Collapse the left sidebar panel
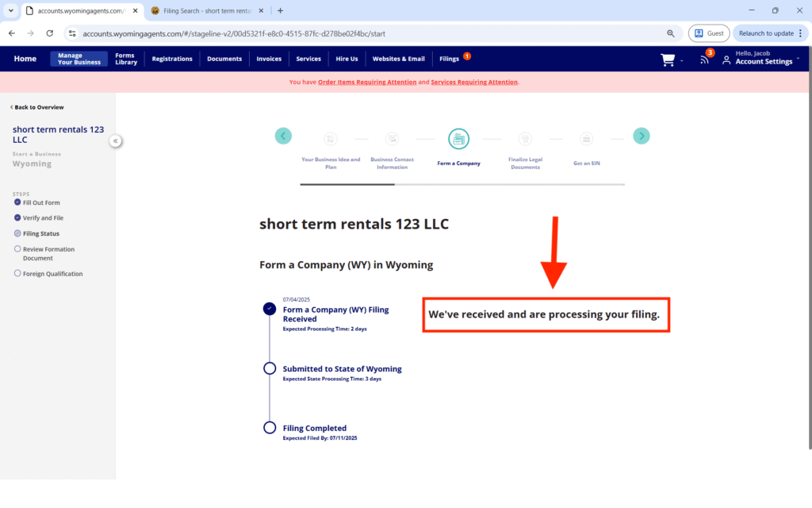The image size is (812, 508). pyautogui.click(x=116, y=140)
